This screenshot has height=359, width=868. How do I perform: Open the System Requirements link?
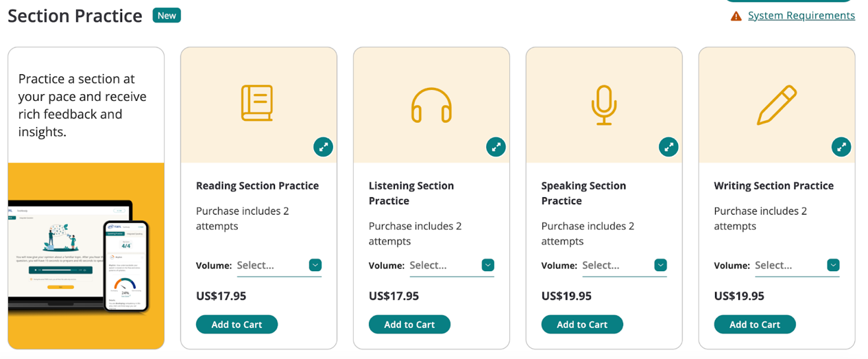tap(801, 16)
